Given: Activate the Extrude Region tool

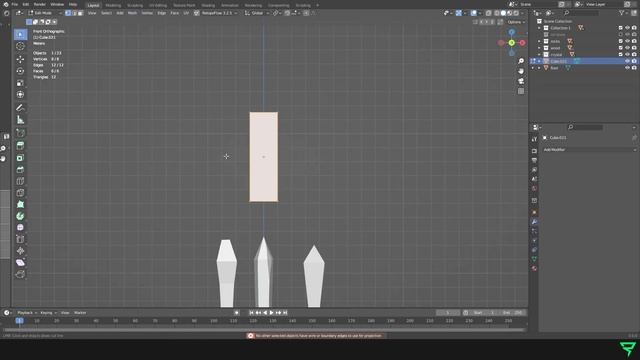Looking at the screenshot, I should pos(20,146).
